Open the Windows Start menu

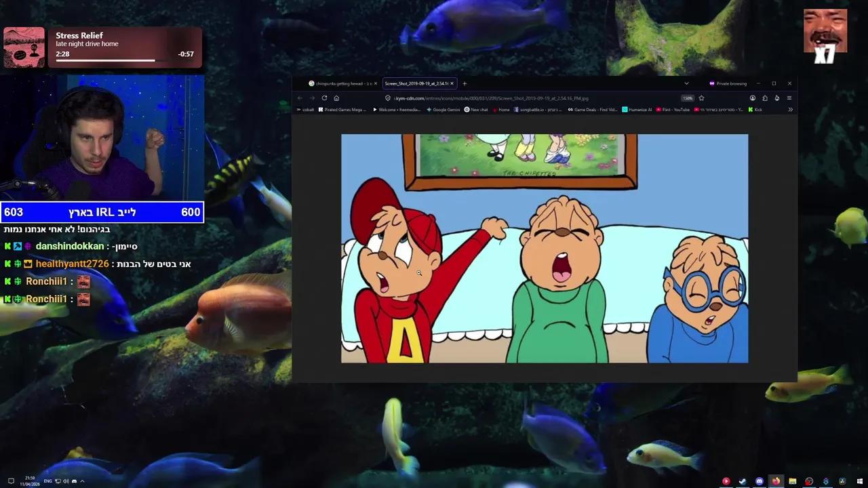859,481
